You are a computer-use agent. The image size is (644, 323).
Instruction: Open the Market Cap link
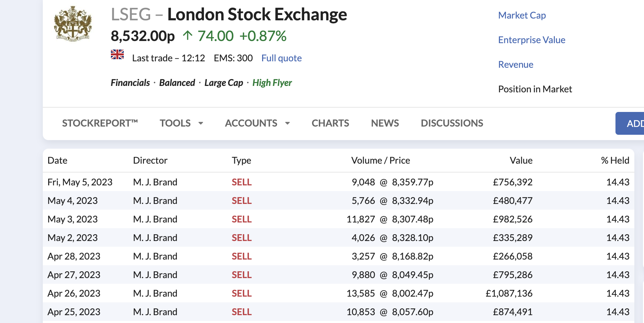pyautogui.click(x=522, y=15)
